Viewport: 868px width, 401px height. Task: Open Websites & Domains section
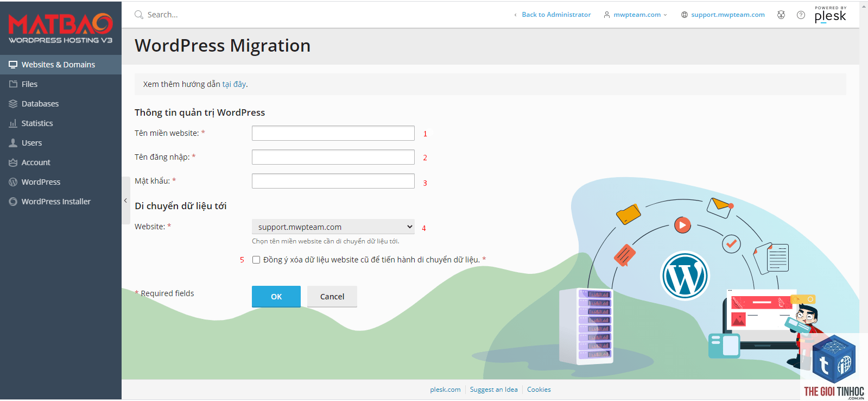[61, 65]
